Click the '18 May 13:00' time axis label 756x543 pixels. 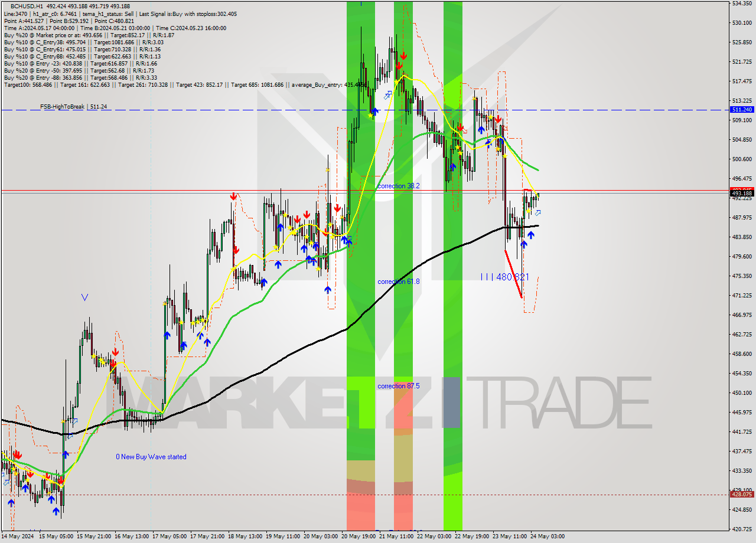point(246,537)
